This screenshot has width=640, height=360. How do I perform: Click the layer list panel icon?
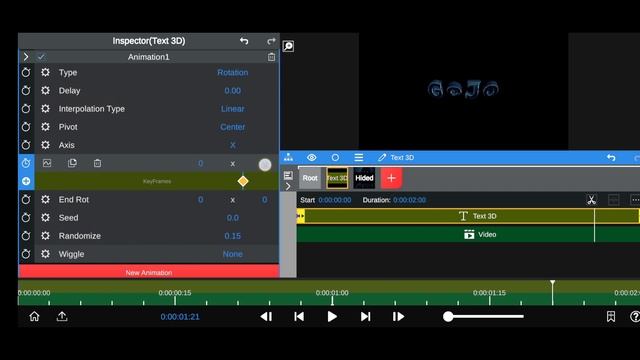click(288, 176)
